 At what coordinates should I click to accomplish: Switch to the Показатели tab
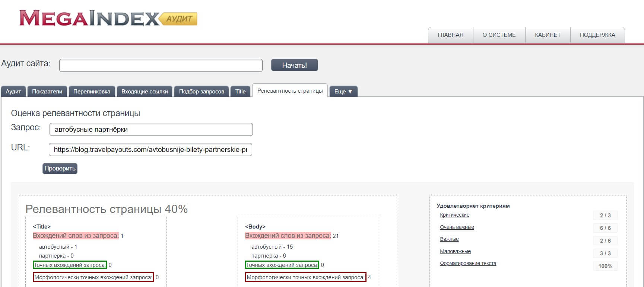(47, 92)
